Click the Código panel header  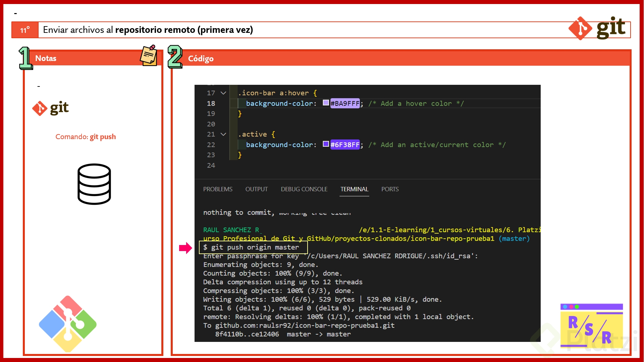pyautogui.click(x=401, y=58)
